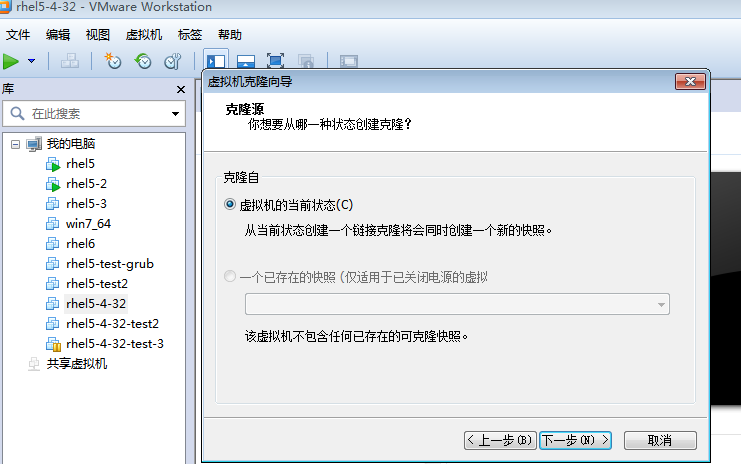Enter full screen mode icon
741x464 pixels.
(276, 61)
